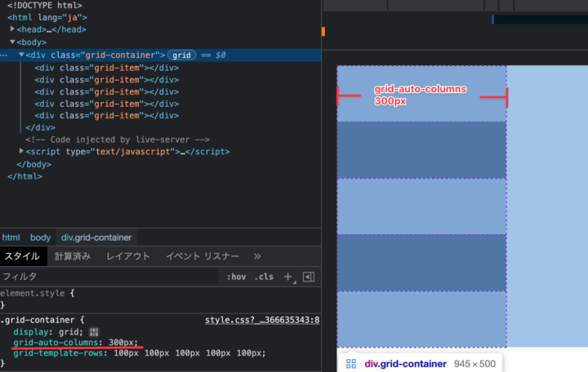The height and width of the screenshot is (372, 588).
Task: Open the イベント リスナー tab
Action: (203, 256)
